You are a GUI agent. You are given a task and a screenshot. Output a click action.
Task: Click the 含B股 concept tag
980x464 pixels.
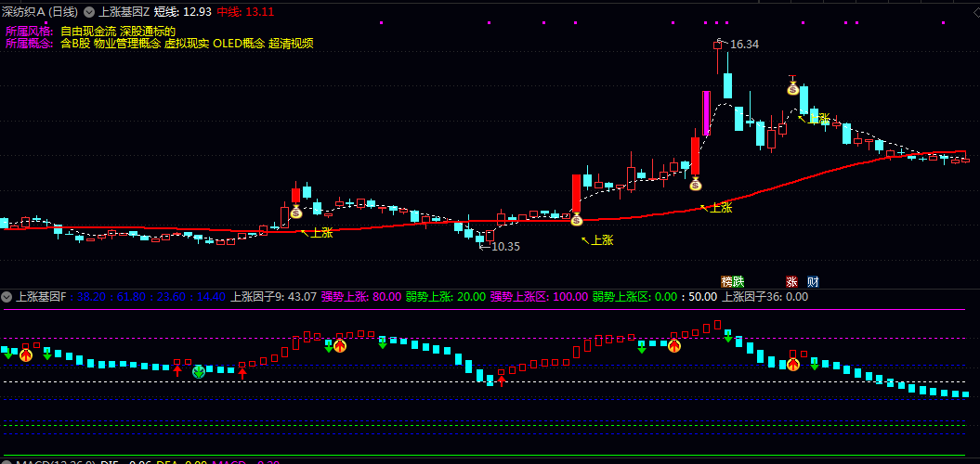(x=75, y=44)
